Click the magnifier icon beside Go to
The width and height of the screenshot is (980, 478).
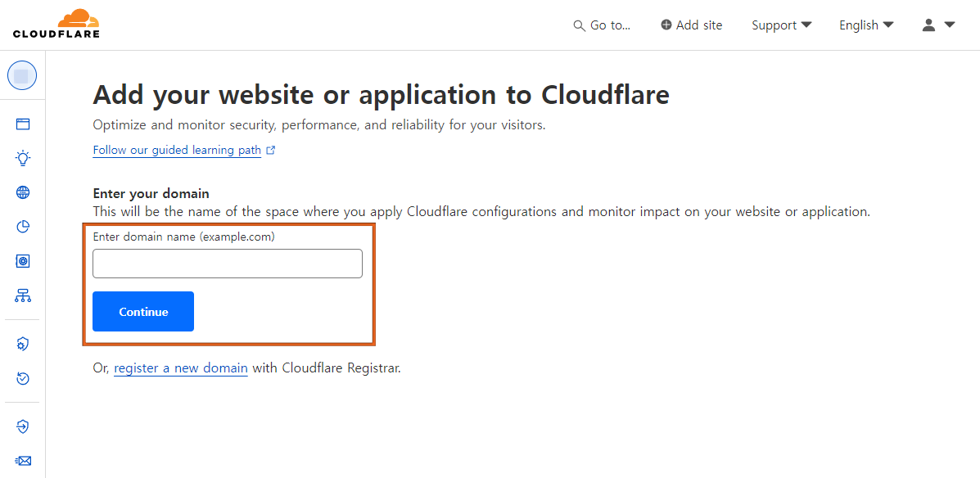(x=579, y=25)
